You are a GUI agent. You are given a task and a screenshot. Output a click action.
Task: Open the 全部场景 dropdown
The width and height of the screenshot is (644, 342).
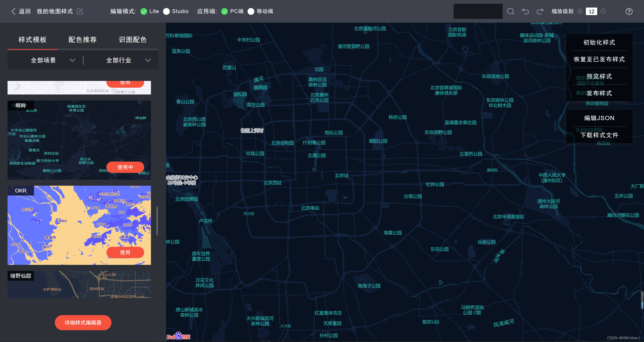click(46, 60)
